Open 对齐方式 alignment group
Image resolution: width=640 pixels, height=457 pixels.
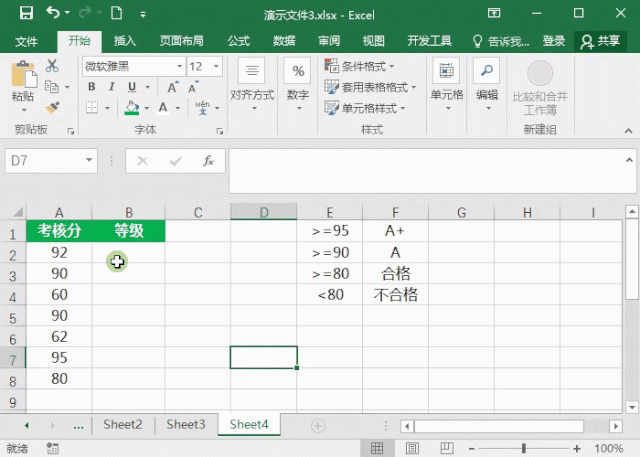click(x=252, y=85)
